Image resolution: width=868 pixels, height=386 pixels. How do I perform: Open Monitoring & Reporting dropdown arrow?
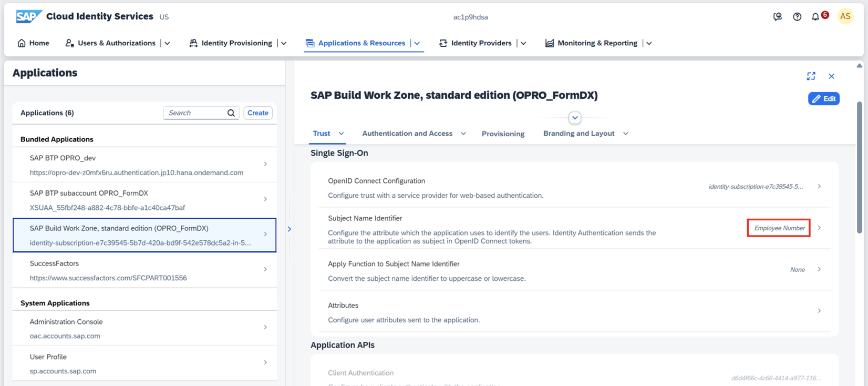pyautogui.click(x=649, y=43)
